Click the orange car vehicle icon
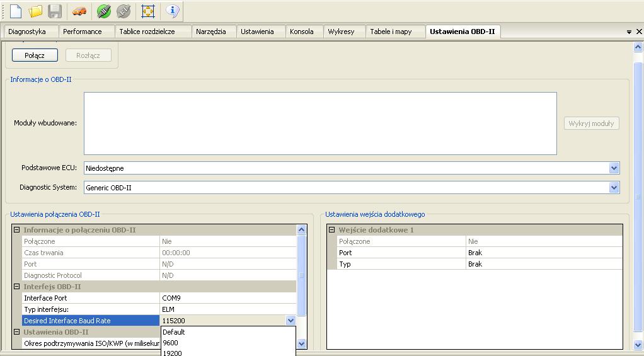The width and height of the screenshot is (644, 356). 79,11
